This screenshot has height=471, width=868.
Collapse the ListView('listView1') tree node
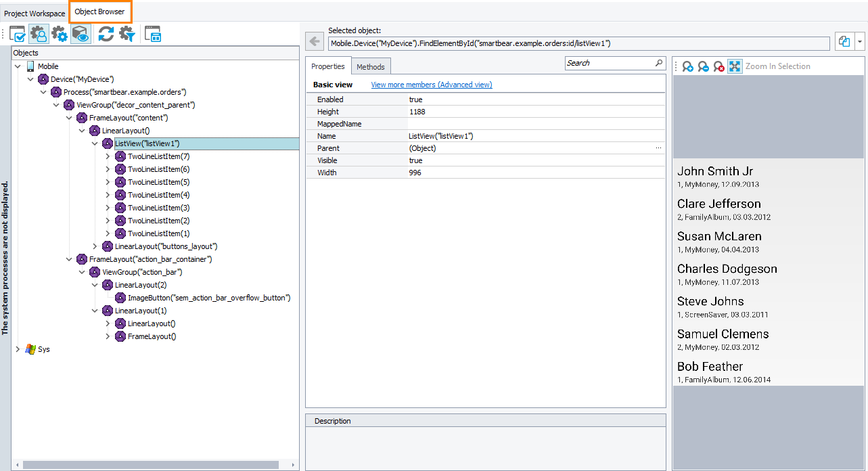95,143
